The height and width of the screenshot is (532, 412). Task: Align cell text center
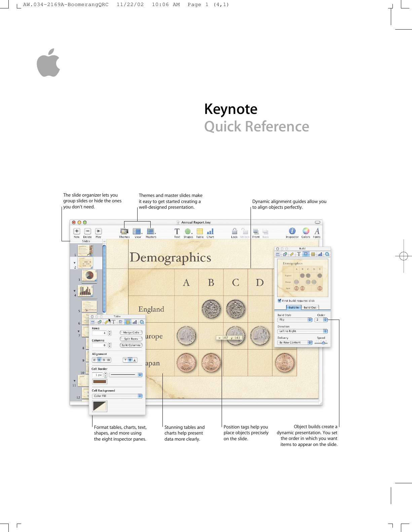[99, 360]
